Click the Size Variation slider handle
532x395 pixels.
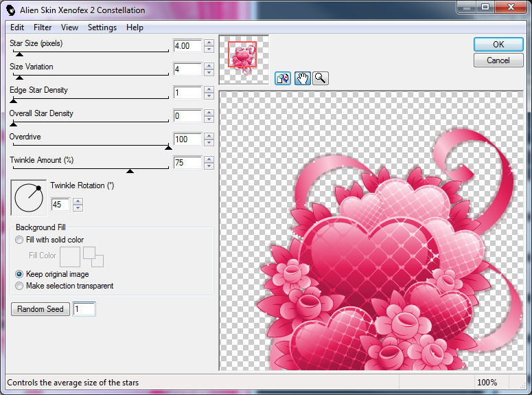[x=20, y=78]
